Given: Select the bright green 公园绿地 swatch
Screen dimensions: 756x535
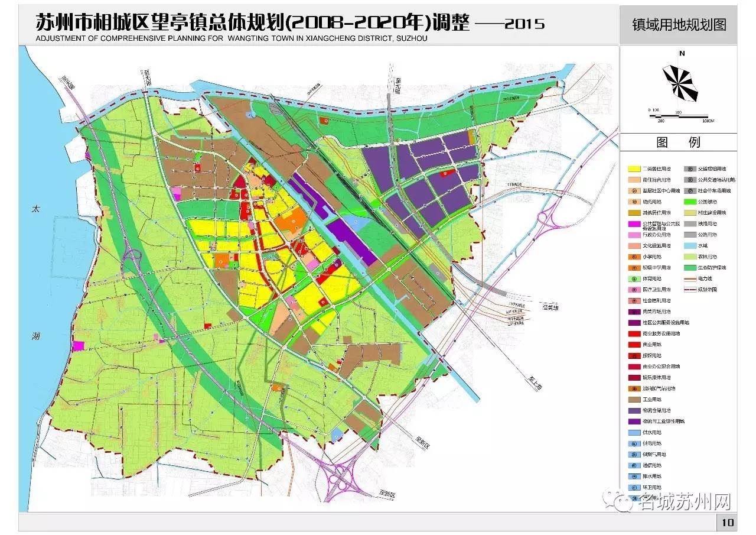Looking at the screenshot, I should click(690, 202).
